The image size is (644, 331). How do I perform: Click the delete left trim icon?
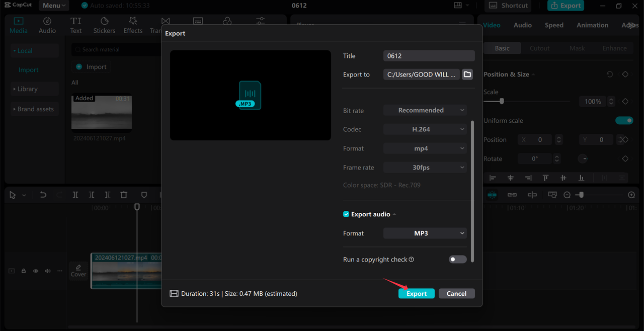pyautogui.click(x=92, y=195)
